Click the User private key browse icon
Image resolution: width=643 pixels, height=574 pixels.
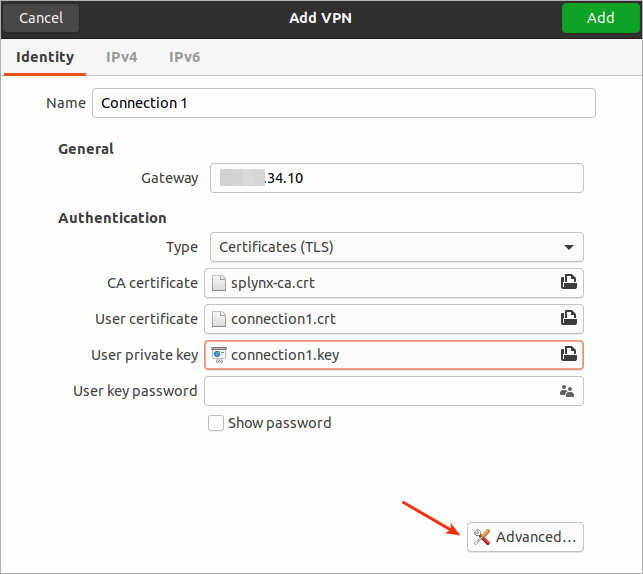coord(569,354)
